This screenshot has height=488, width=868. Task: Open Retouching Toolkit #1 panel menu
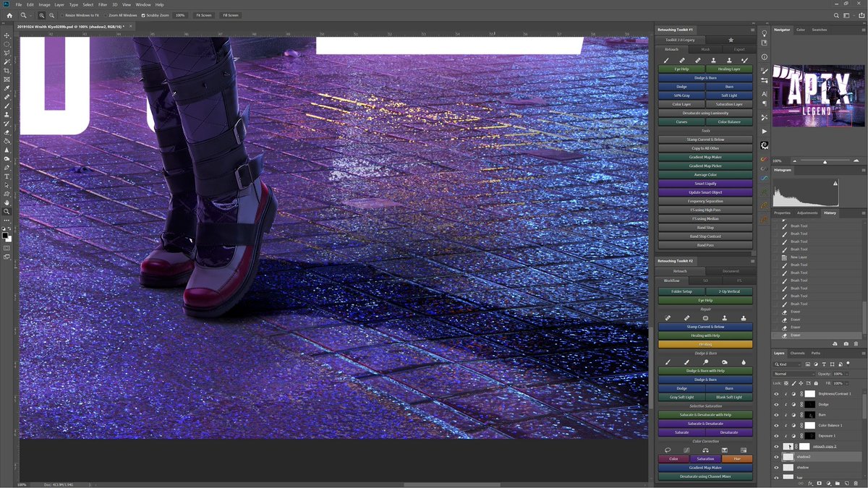[x=752, y=30]
